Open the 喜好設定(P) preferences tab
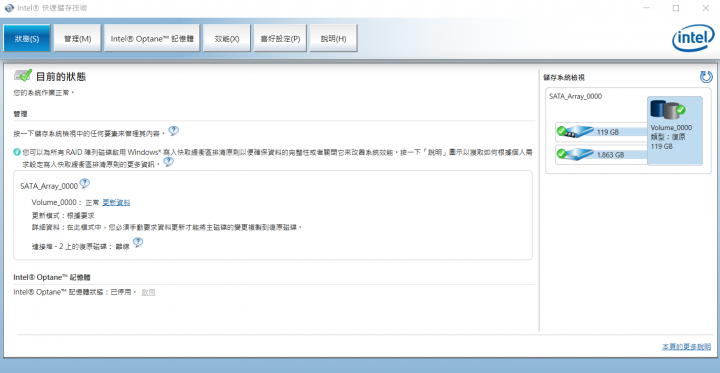This screenshot has width=720, height=373. click(x=280, y=38)
